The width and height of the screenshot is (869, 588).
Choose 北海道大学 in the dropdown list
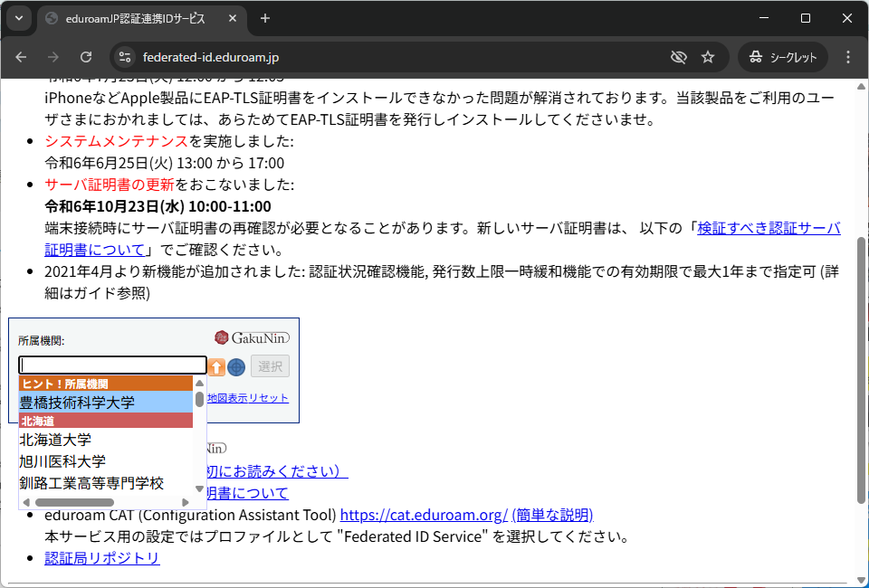coord(56,440)
